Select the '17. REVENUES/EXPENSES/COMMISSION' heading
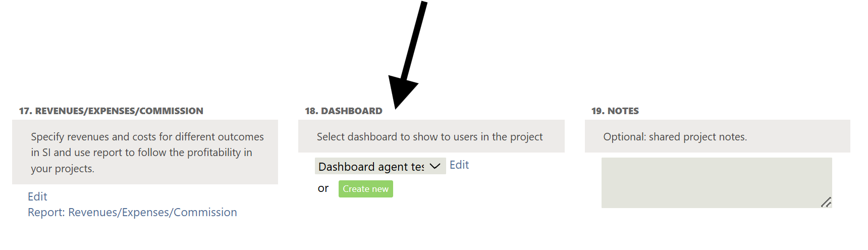The height and width of the screenshot is (250, 868). coord(111,111)
